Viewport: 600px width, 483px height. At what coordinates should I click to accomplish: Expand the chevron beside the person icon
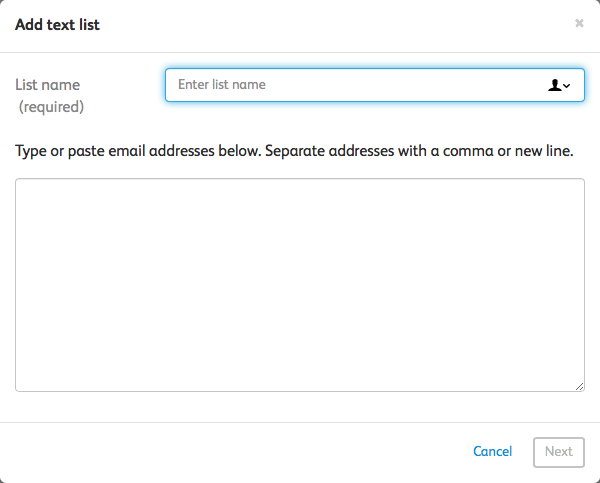[x=567, y=86]
